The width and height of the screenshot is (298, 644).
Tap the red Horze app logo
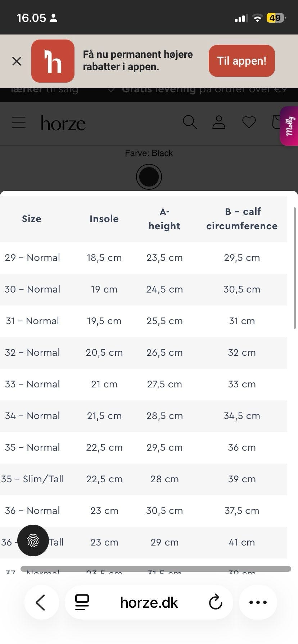click(53, 61)
